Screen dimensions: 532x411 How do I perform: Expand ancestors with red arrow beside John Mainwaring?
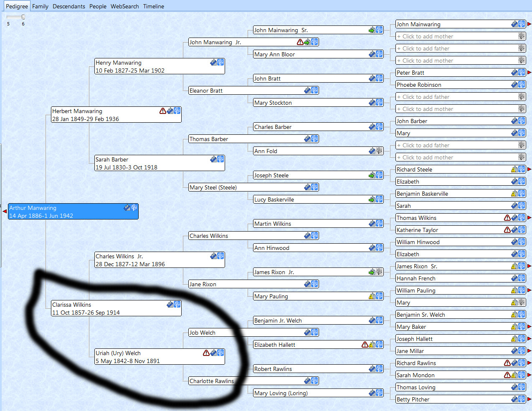tap(529, 24)
